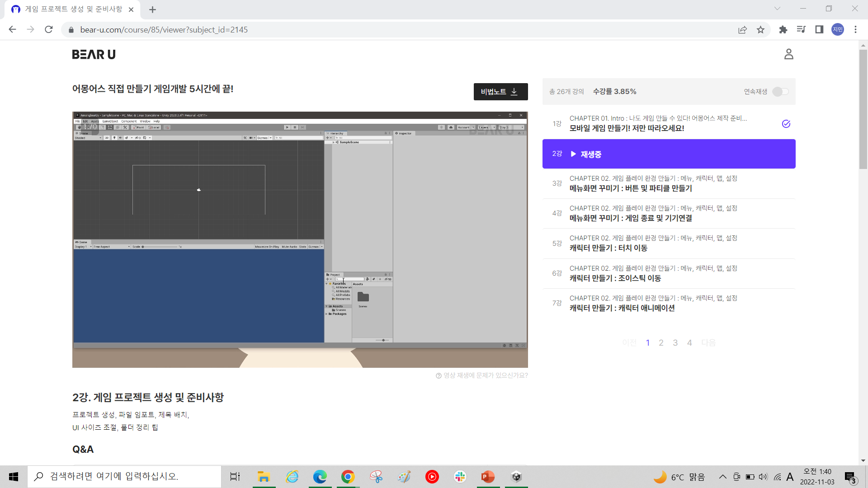
Task: Show hidden system tray icons
Action: [x=722, y=477]
